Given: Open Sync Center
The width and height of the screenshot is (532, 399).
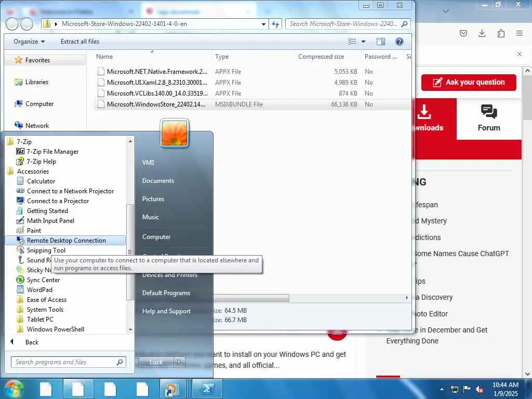Looking at the screenshot, I should coord(43,280).
